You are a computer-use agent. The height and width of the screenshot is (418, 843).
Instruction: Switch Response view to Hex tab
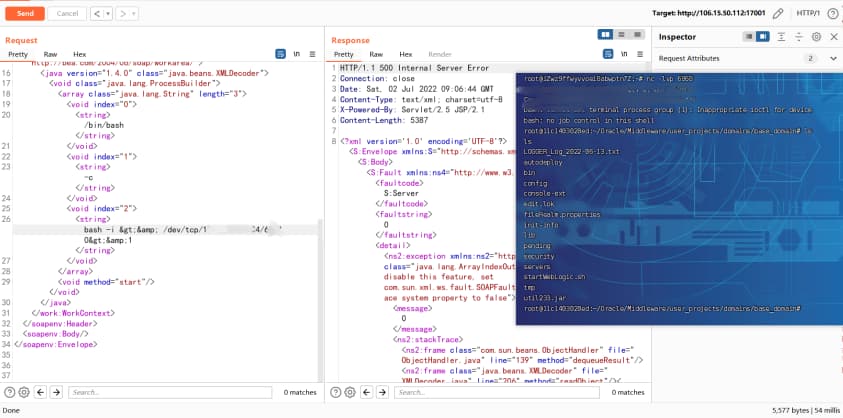406,54
